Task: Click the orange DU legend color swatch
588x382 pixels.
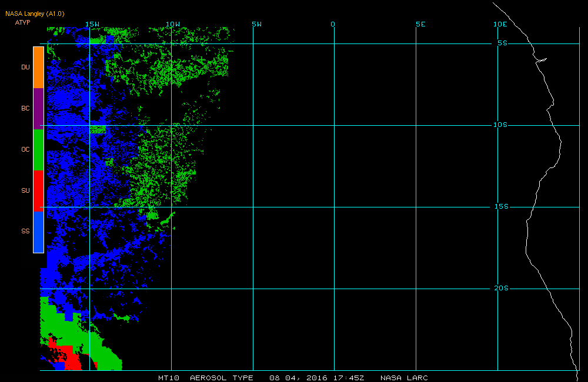Action: click(x=39, y=68)
